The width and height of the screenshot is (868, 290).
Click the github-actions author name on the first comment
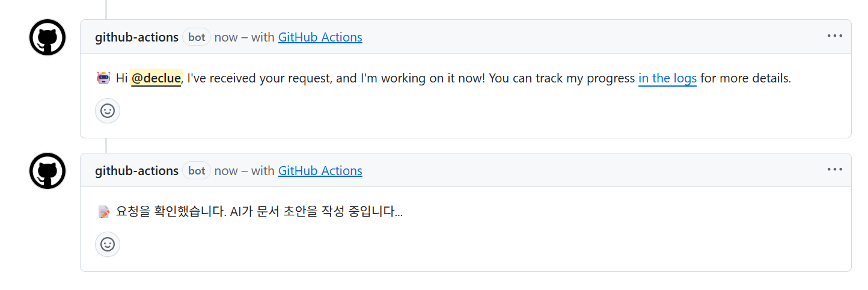[x=136, y=37]
